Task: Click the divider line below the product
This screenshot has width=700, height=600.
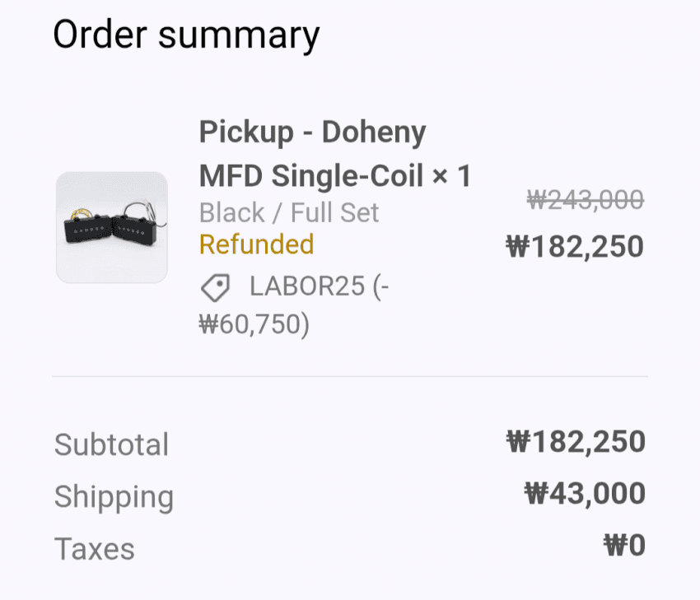Action: 350,376
